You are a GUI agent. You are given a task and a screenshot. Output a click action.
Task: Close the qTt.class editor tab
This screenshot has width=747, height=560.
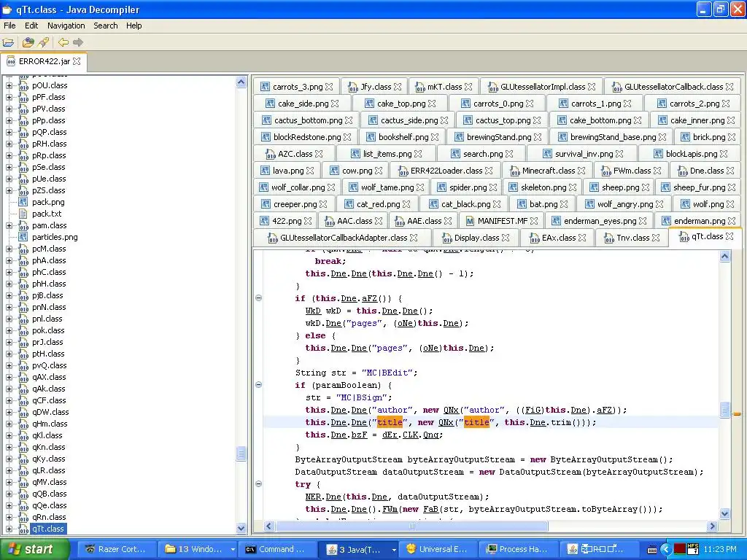coord(729,236)
